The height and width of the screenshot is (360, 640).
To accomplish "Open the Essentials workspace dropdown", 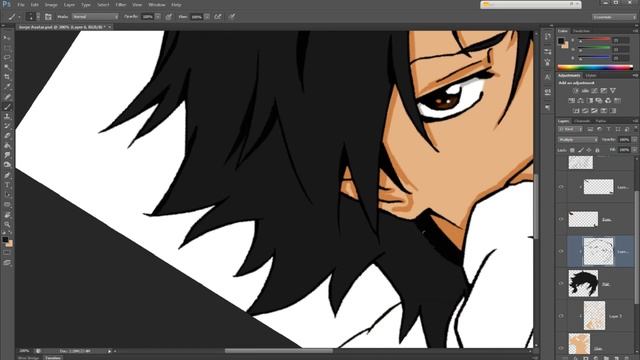I will [614, 17].
